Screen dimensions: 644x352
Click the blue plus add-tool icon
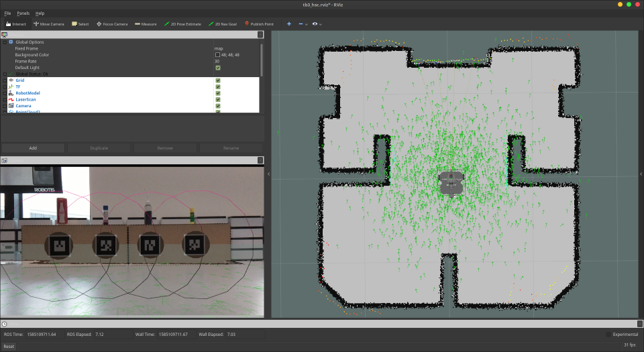click(x=288, y=24)
